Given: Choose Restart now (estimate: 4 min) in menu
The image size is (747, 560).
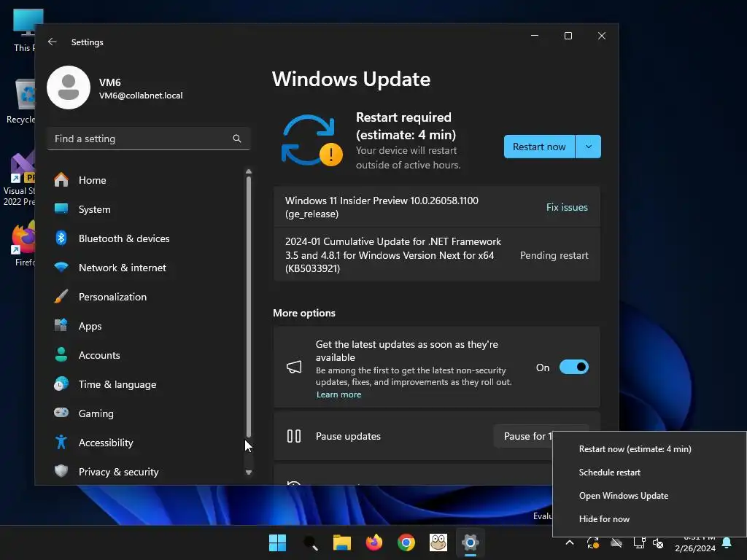Looking at the screenshot, I should [x=635, y=449].
